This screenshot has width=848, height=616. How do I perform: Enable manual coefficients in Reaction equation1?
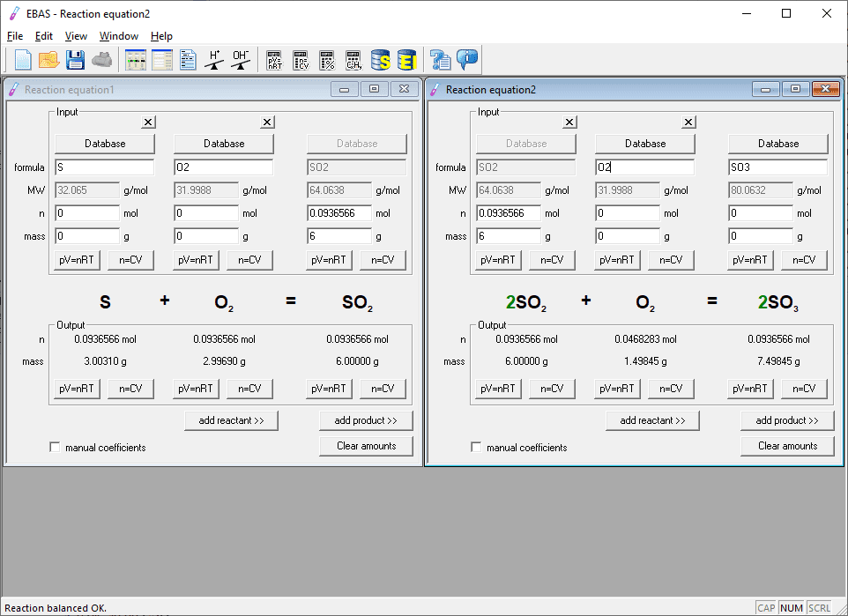click(56, 448)
